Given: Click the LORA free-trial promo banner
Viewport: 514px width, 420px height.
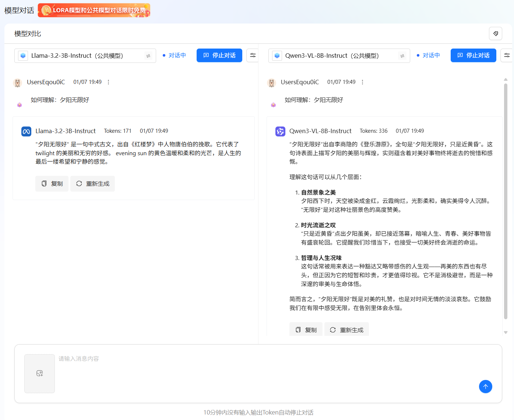Looking at the screenshot, I should pyautogui.click(x=94, y=10).
